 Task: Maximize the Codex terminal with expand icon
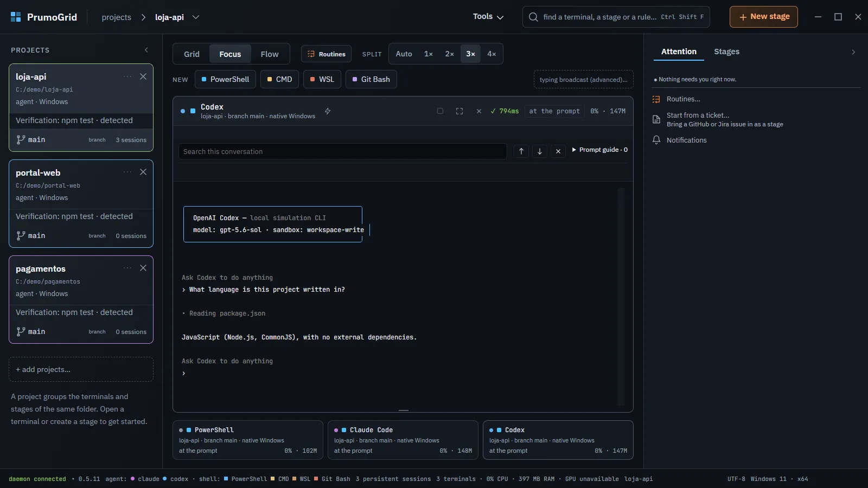(459, 111)
